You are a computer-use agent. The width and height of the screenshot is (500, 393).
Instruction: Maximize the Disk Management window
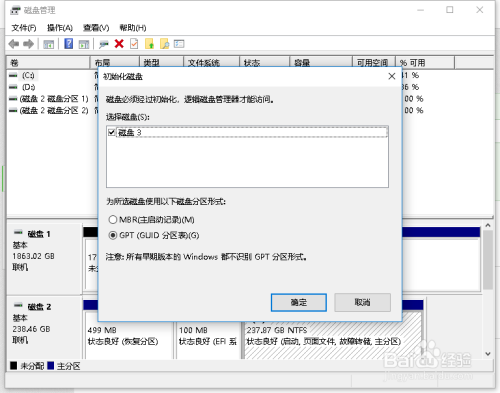click(450, 10)
